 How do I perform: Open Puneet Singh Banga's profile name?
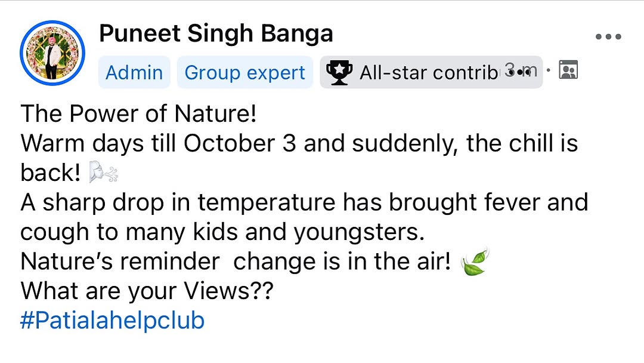tap(216, 33)
